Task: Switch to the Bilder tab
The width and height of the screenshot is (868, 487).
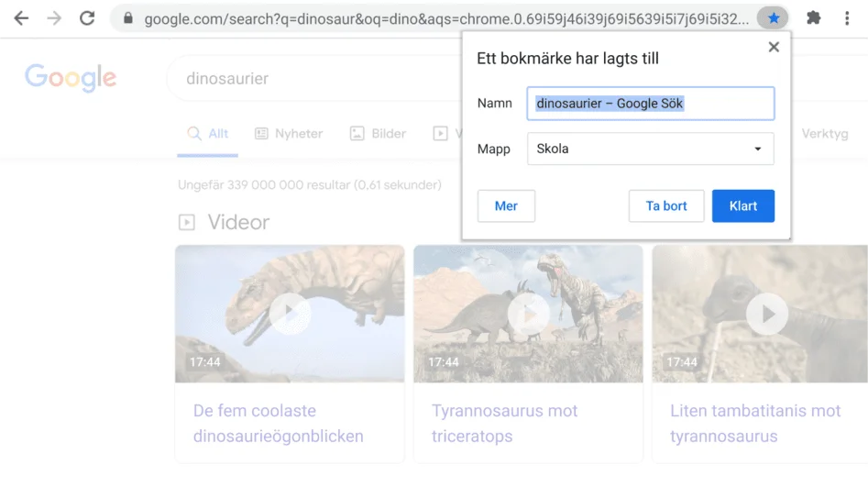Action: [378, 134]
